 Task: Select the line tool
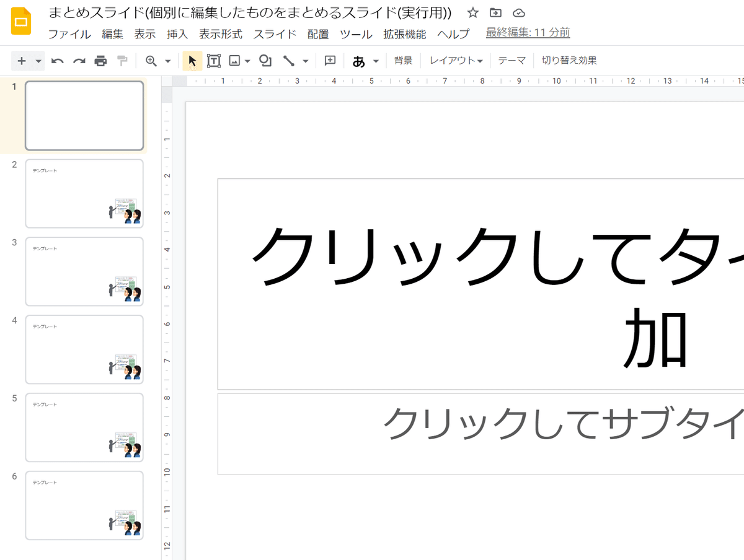(x=288, y=61)
